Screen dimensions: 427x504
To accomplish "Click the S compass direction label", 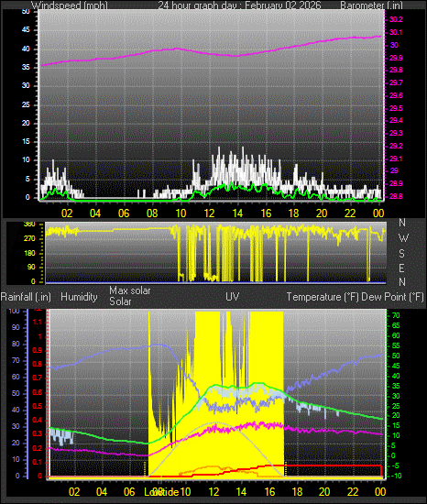I will [x=401, y=254].
